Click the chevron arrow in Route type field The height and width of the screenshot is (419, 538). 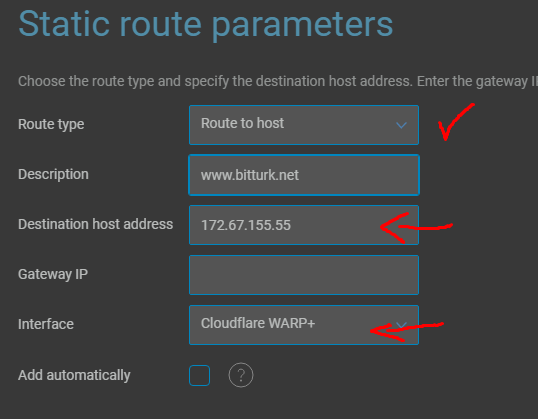pos(401,125)
